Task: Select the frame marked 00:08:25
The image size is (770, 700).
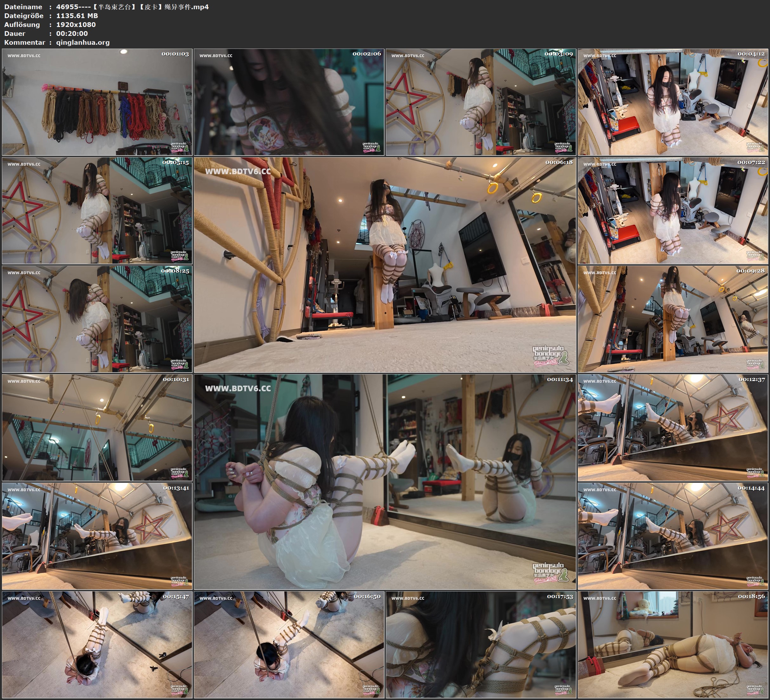Action: [x=97, y=319]
